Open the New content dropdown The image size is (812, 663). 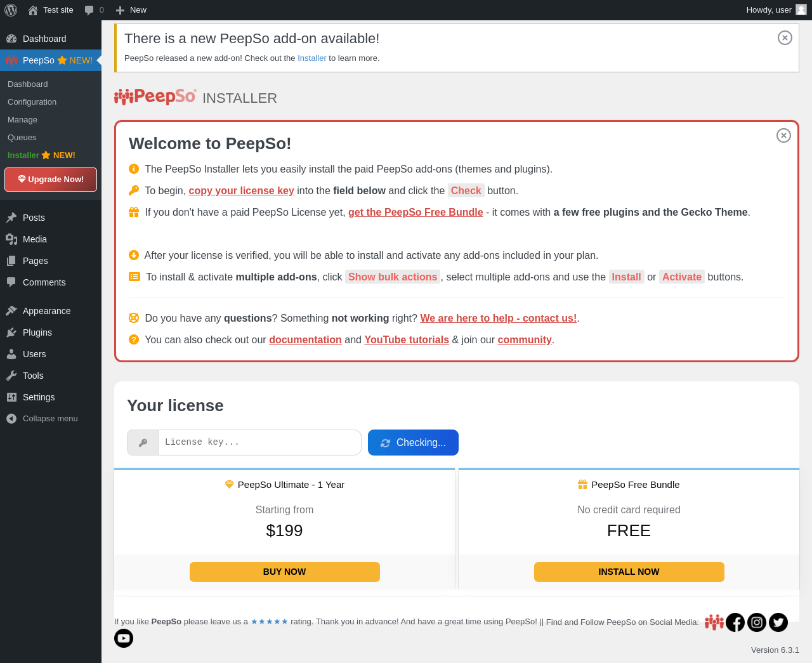point(131,10)
